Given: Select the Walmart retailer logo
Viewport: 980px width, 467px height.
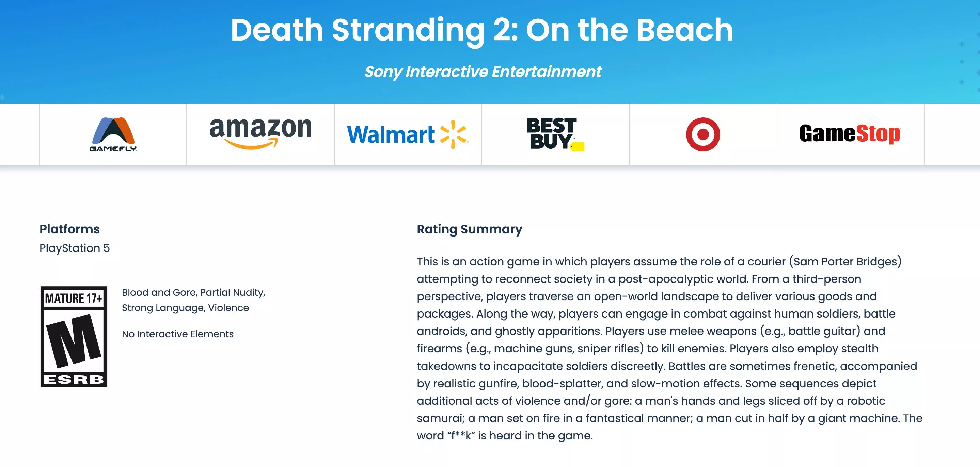Looking at the screenshot, I should point(408,134).
